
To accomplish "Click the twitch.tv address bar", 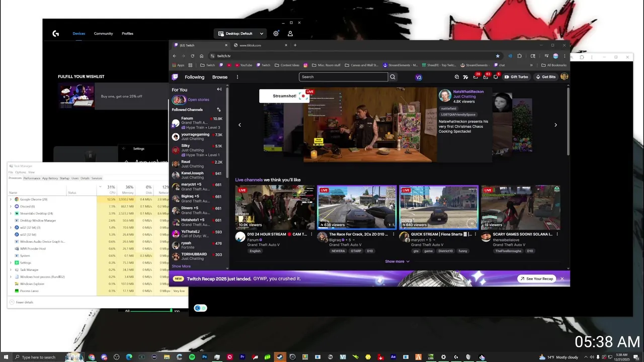I will pyautogui.click(x=352, y=56).
